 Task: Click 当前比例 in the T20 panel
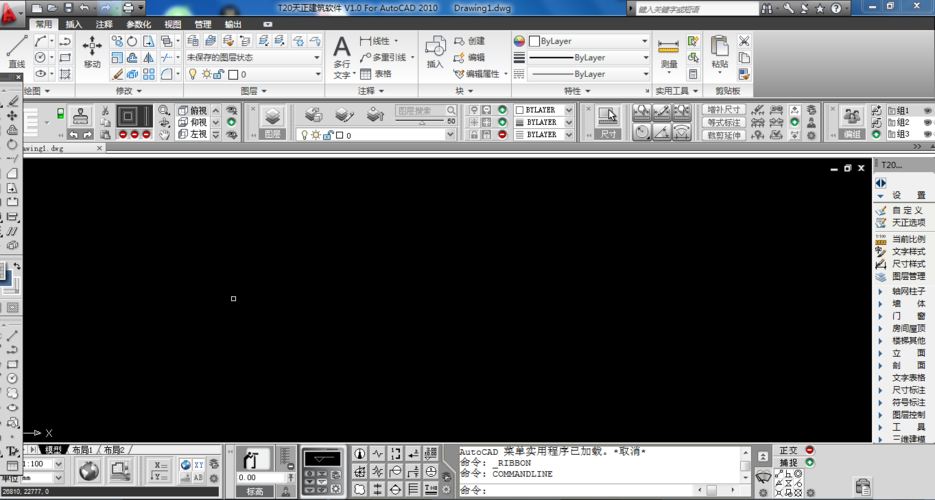(908, 239)
